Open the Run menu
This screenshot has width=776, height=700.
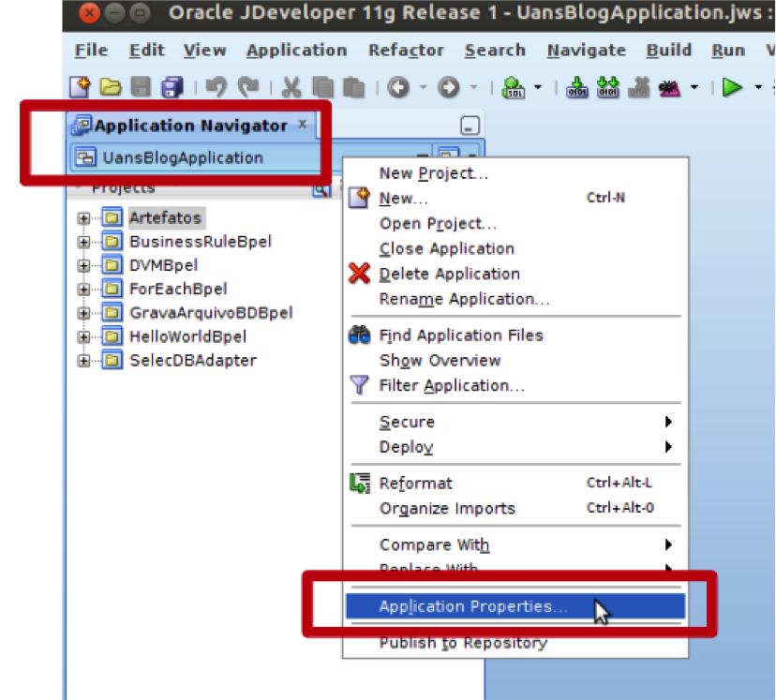coord(728,50)
